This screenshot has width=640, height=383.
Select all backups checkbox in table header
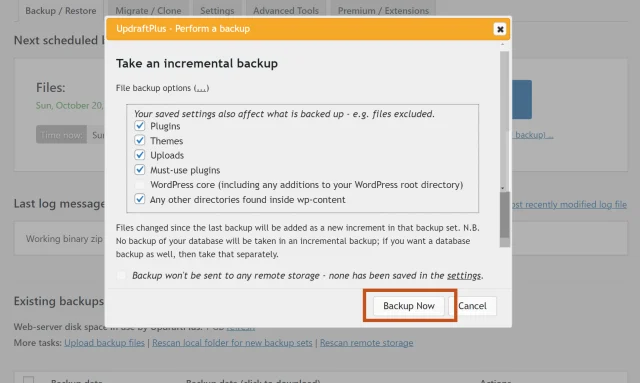29,380
